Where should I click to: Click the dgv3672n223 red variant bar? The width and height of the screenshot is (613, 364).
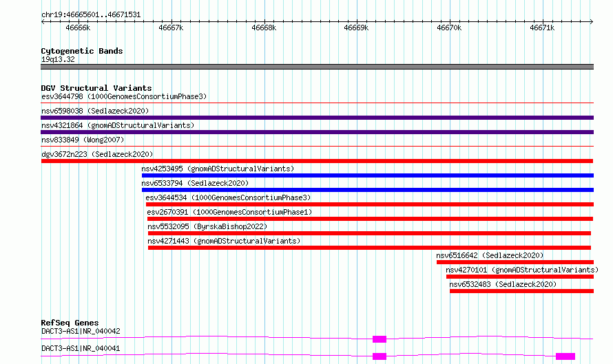pyautogui.click(x=317, y=161)
